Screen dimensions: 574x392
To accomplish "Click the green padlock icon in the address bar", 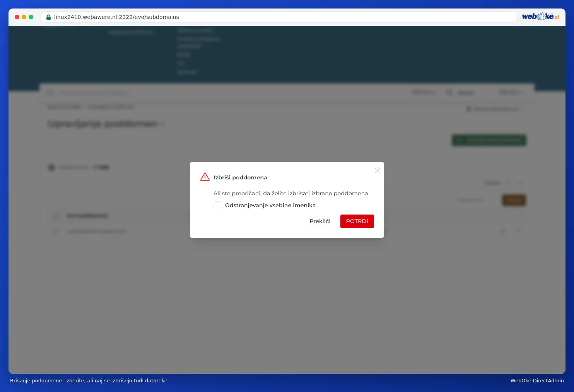I will coord(49,17).
